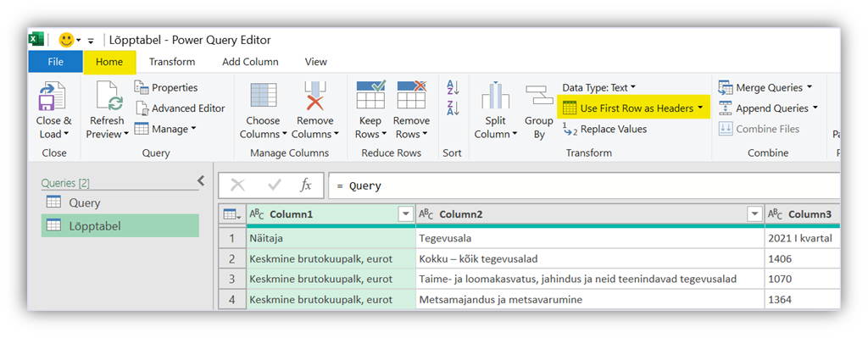Collapse the Queries pane with the chevron
This screenshot has width=868, height=338.
pos(201,180)
